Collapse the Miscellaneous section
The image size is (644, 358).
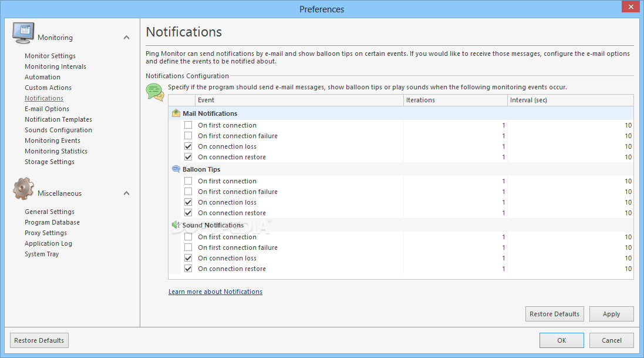click(126, 193)
